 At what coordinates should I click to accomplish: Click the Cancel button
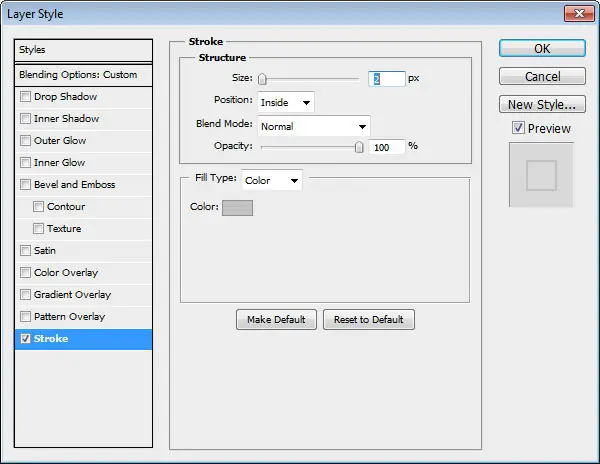point(542,76)
